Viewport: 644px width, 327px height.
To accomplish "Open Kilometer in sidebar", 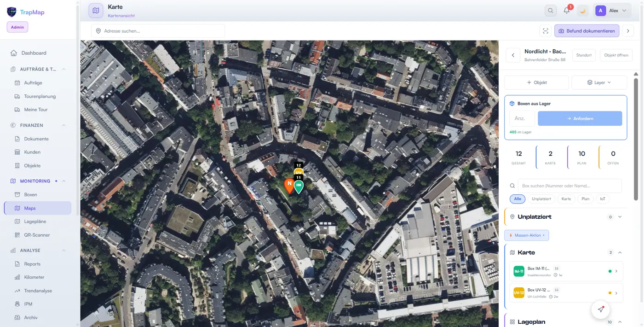I will [x=34, y=277].
